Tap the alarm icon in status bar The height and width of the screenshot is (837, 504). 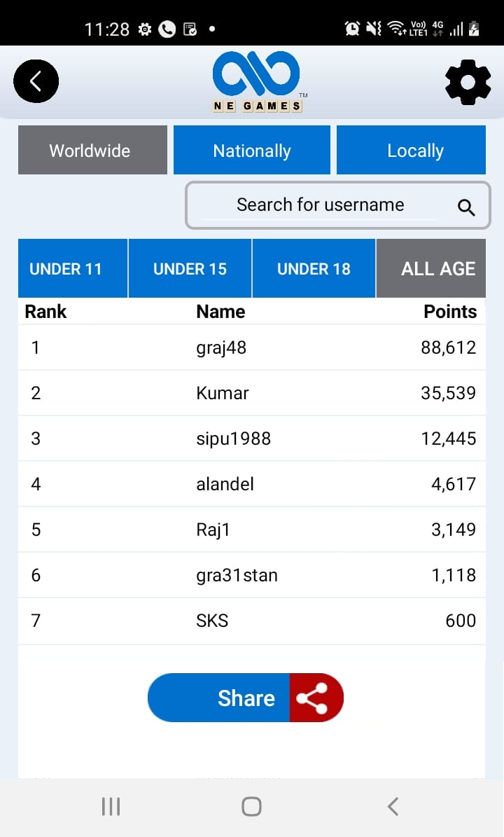pos(352,29)
